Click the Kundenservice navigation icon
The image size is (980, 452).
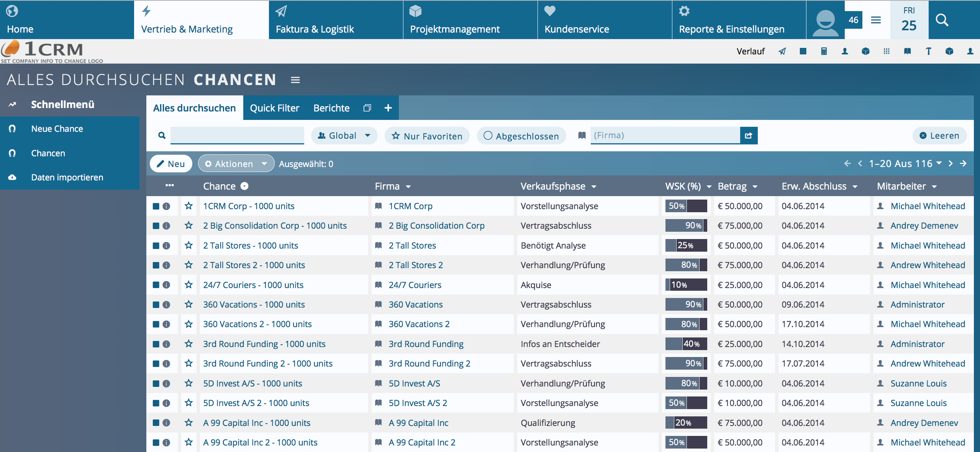click(549, 10)
